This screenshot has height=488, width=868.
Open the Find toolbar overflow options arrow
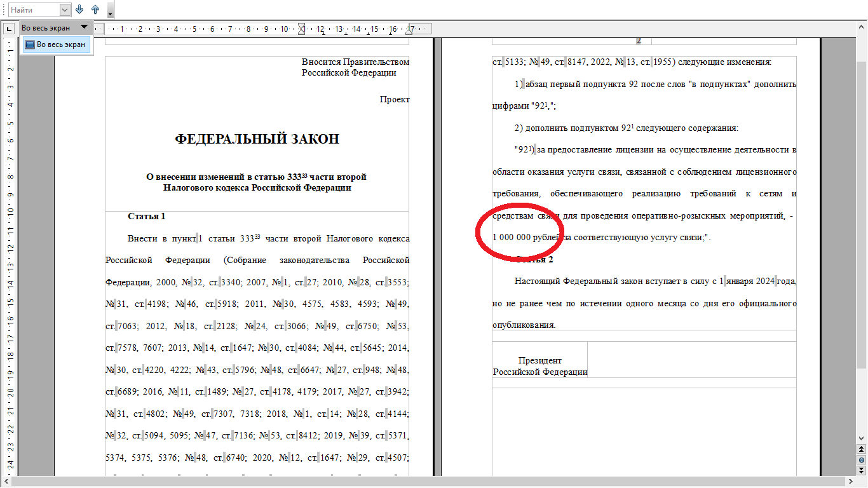(x=110, y=13)
